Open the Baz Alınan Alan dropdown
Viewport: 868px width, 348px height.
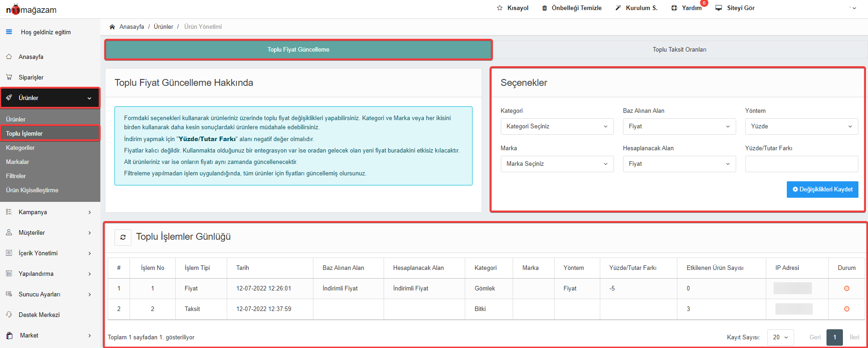[x=679, y=127]
